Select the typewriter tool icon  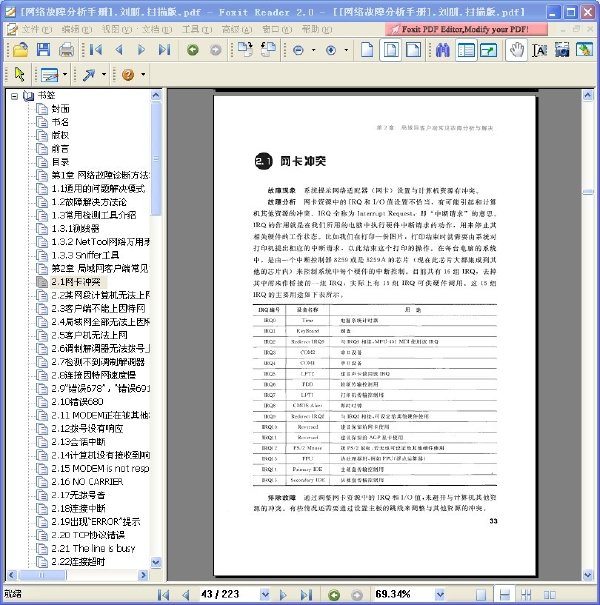point(49,75)
